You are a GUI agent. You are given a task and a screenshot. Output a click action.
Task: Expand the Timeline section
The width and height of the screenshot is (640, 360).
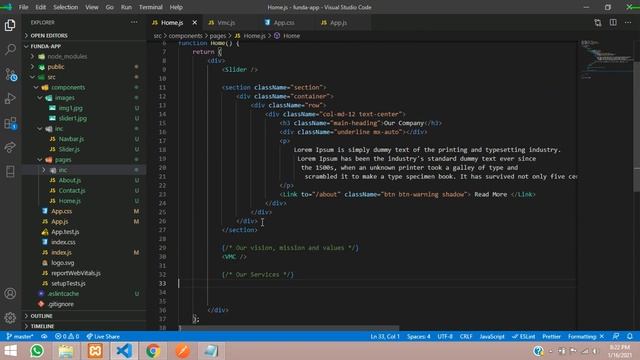click(x=84, y=326)
